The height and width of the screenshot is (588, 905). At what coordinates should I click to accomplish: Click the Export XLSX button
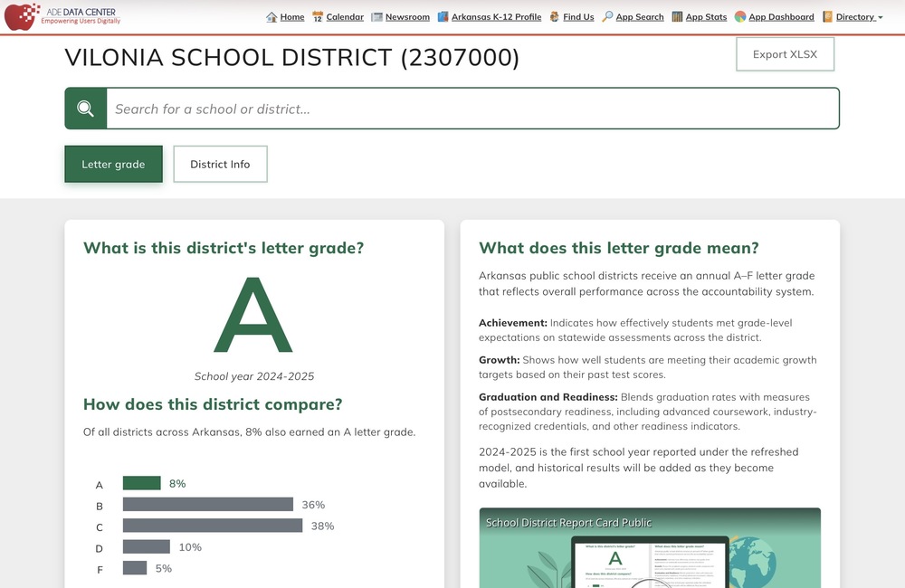784,54
